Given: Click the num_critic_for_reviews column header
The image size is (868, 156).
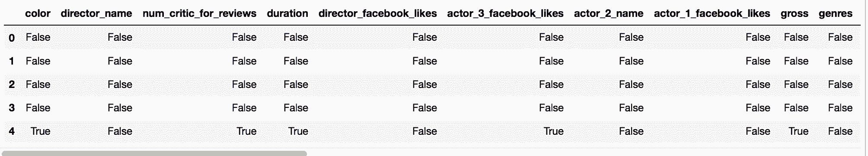Looking at the screenshot, I should point(199,13).
